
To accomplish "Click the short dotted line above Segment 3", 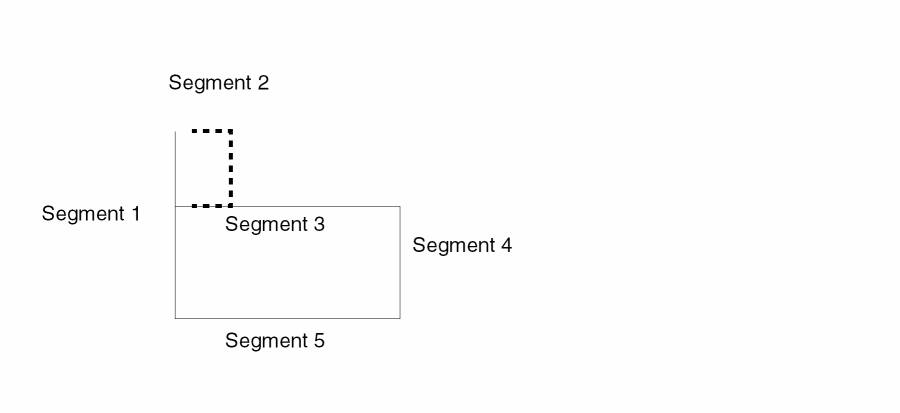I will click(211, 206).
